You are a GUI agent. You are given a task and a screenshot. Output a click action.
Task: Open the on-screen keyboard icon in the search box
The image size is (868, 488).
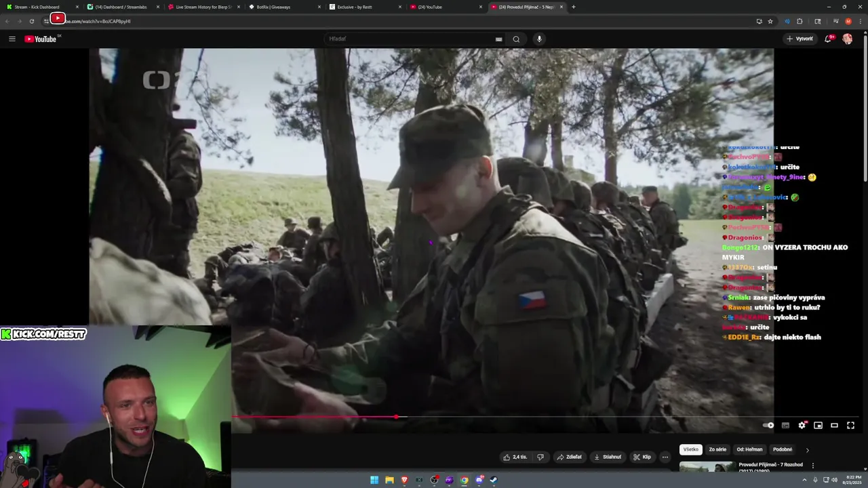click(x=498, y=39)
